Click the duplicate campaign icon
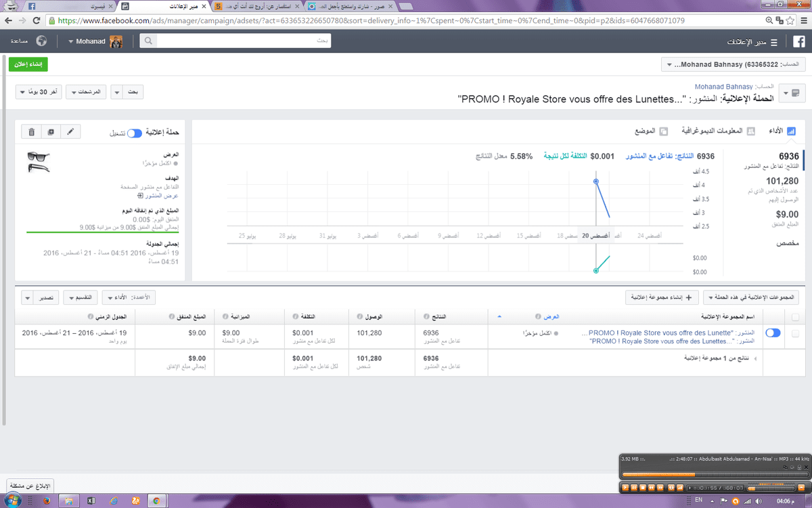Viewport: 812px width, 508px height. coord(51,132)
